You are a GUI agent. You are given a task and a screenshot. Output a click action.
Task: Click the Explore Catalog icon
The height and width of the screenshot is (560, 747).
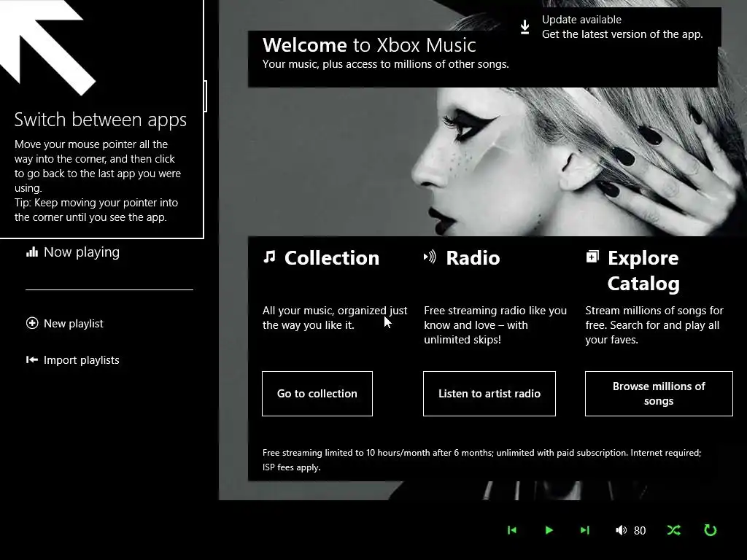592,257
